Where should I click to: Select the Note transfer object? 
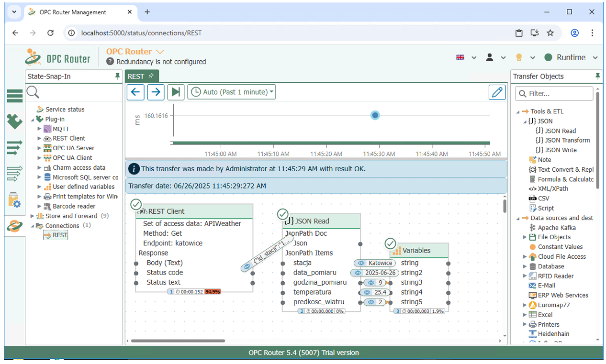coord(540,160)
